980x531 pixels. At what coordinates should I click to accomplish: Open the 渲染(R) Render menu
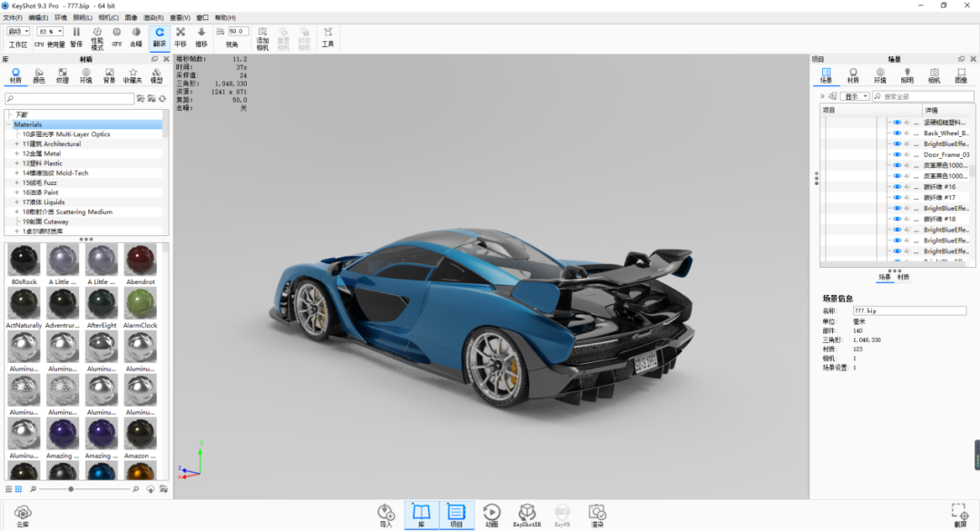coord(153,17)
